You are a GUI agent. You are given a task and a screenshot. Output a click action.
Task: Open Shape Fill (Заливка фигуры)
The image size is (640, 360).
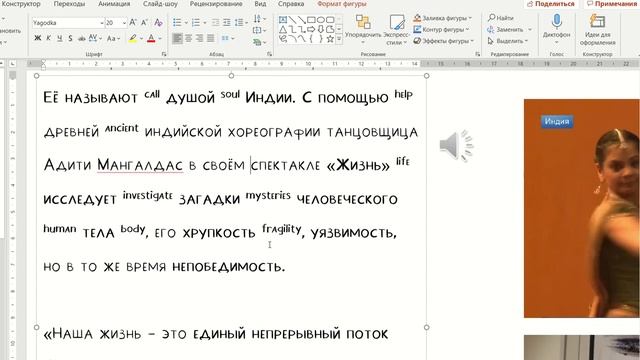442,18
